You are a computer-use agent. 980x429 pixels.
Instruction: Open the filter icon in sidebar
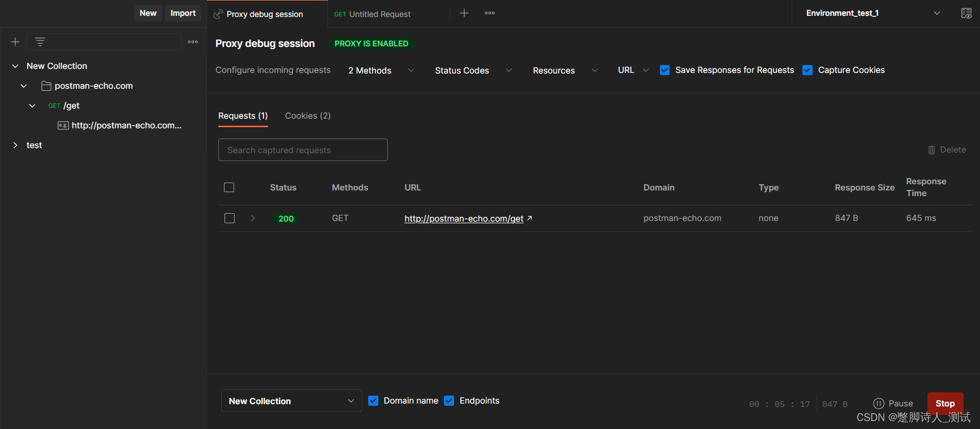pos(40,42)
